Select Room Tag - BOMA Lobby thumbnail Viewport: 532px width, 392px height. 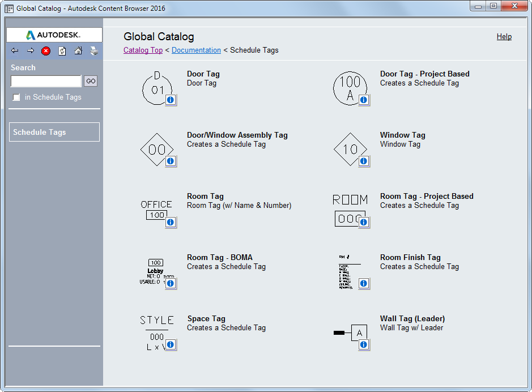[157, 272]
